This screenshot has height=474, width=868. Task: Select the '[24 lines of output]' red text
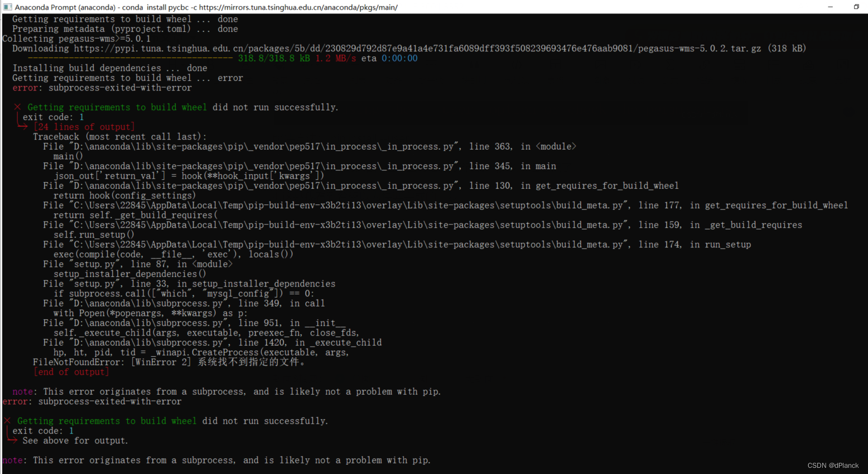(x=84, y=127)
